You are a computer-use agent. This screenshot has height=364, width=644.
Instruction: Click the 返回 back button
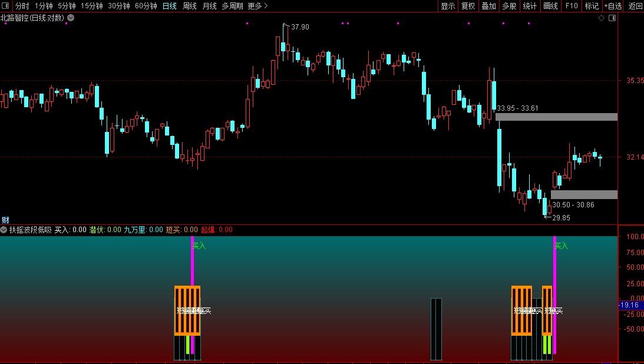635,6
